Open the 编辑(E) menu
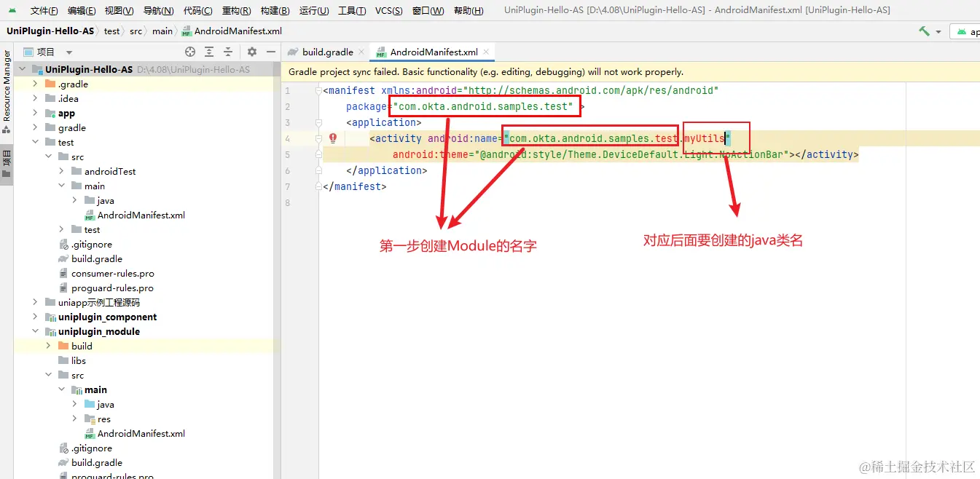This screenshot has height=479, width=980. [x=82, y=10]
